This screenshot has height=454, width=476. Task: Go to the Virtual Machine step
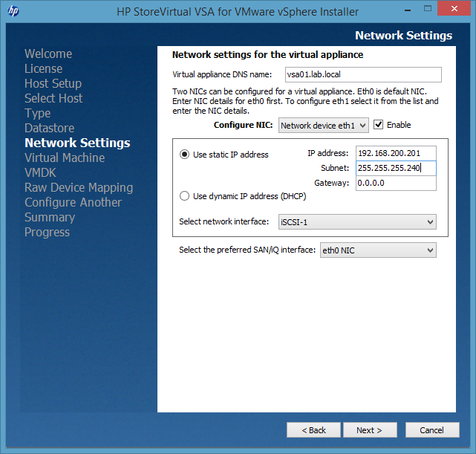pos(65,158)
